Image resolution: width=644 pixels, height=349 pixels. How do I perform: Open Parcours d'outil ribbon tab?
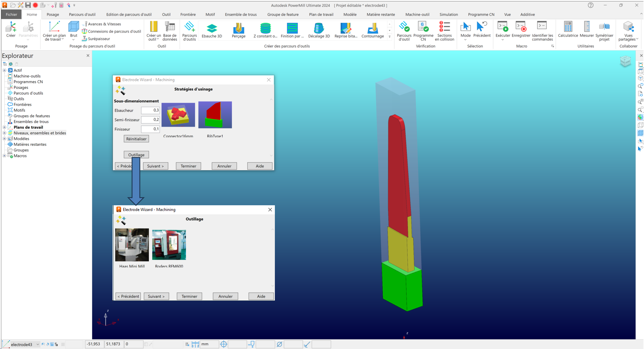click(x=82, y=14)
